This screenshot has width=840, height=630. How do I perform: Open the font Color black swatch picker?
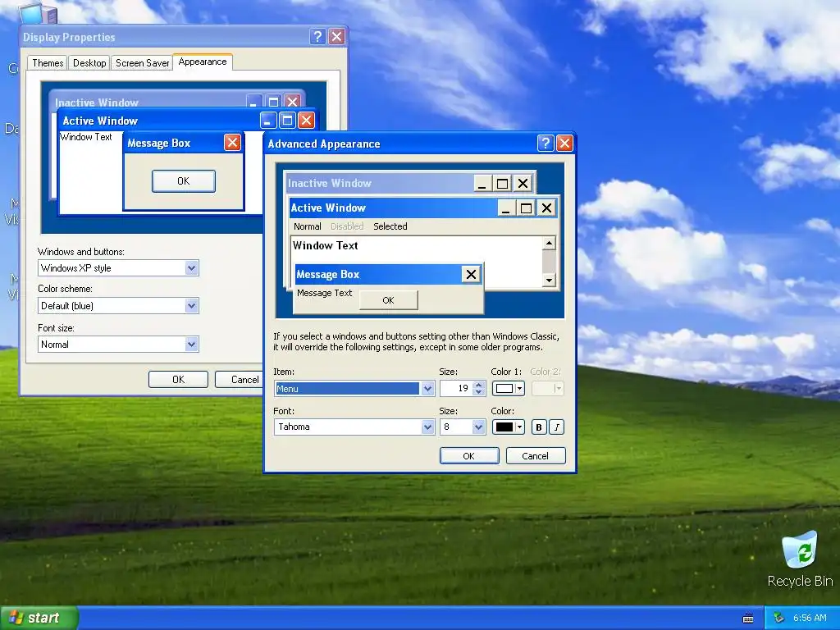click(508, 427)
